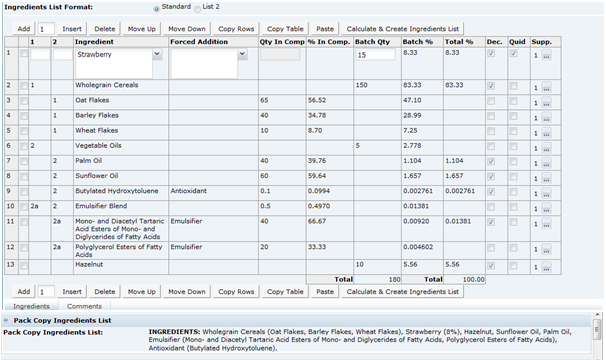Toggle Dec. checkbox for Emulsifier Blend

coord(491,207)
